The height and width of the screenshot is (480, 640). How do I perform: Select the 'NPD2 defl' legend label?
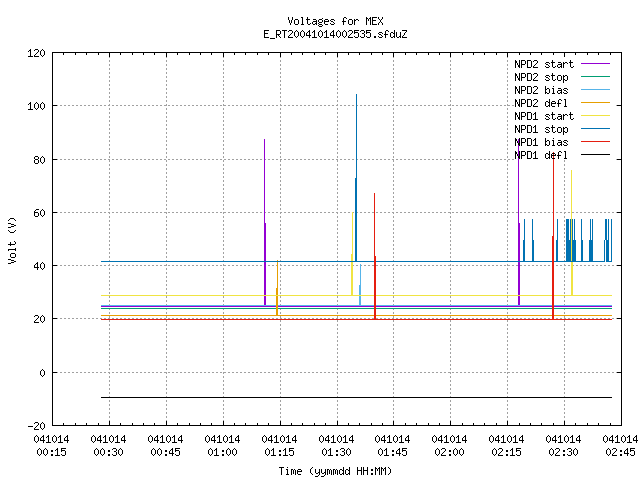point(541,103)
